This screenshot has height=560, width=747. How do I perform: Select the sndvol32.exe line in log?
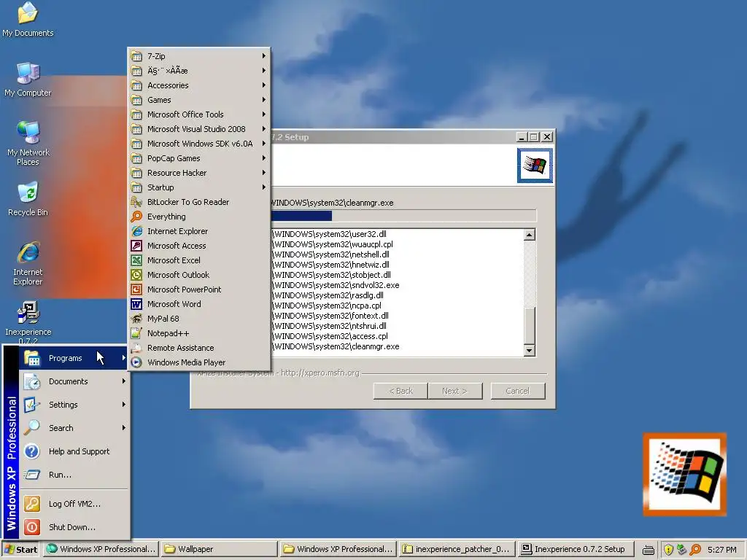(336, 285)
